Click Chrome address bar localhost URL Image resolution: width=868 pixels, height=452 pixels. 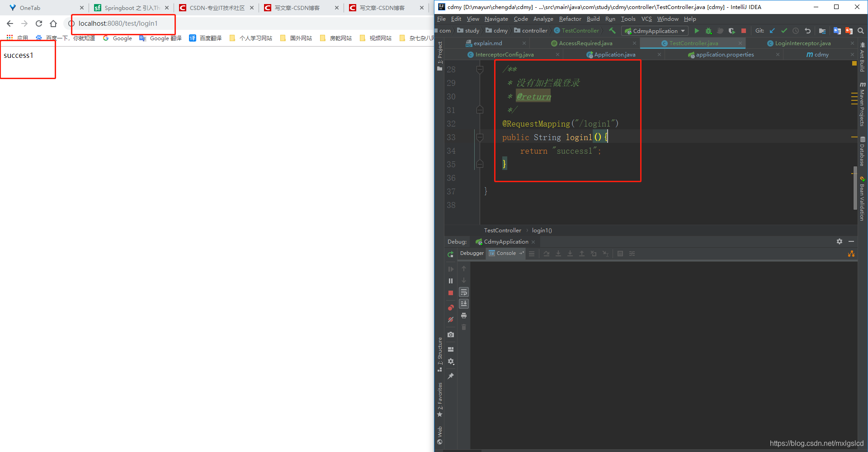point(118,24)
